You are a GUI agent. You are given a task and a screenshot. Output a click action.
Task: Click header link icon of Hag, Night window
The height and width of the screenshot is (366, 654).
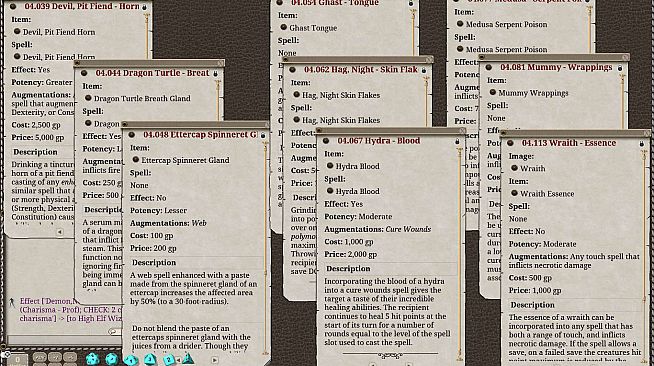(x=292, y=70)
